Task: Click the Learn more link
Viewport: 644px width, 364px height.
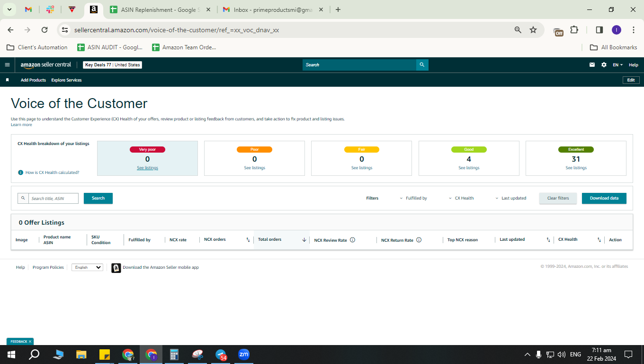Action: tap(21, 125)
